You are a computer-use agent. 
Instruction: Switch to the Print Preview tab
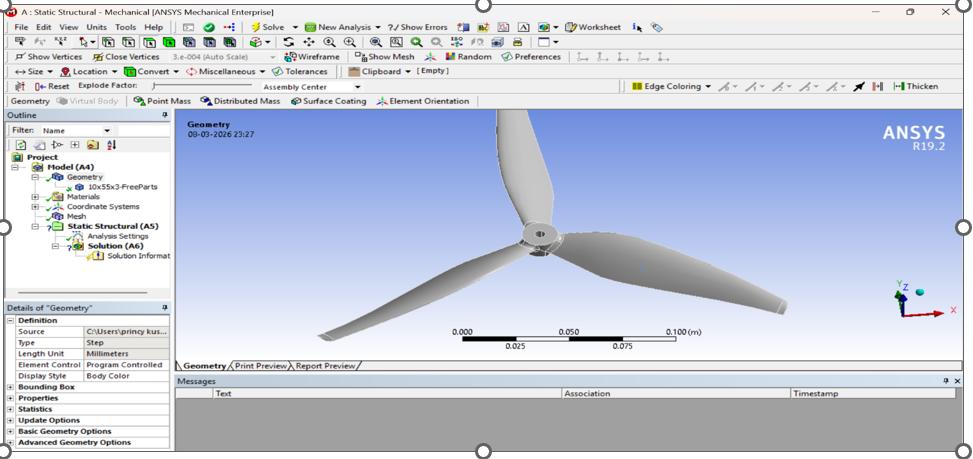pos(261,366)
